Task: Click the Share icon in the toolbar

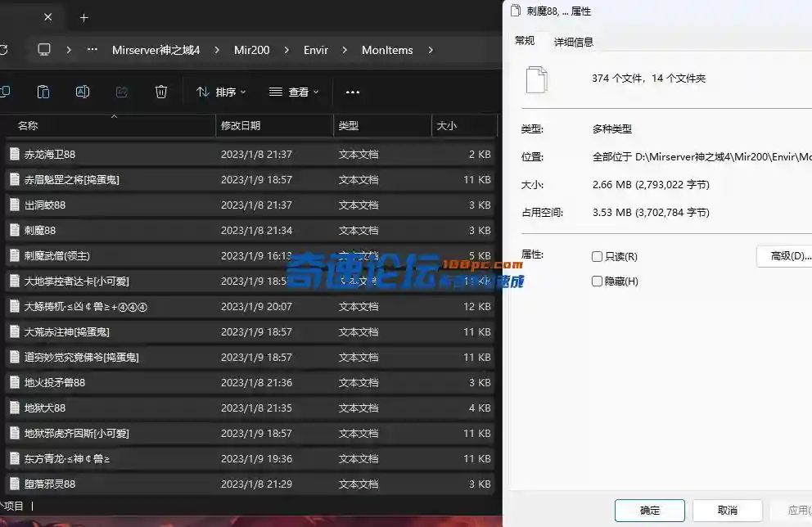Action: point(122,92)
